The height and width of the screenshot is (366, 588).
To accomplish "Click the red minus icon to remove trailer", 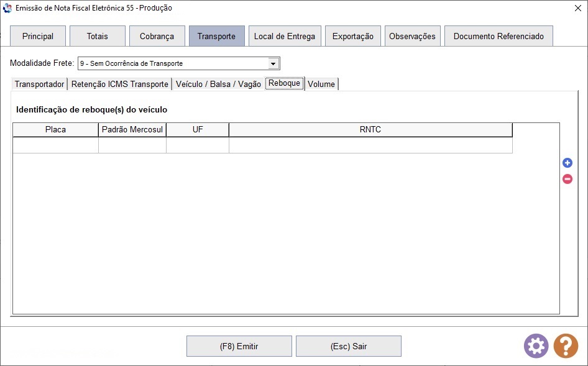I will [x=567, y=179].
